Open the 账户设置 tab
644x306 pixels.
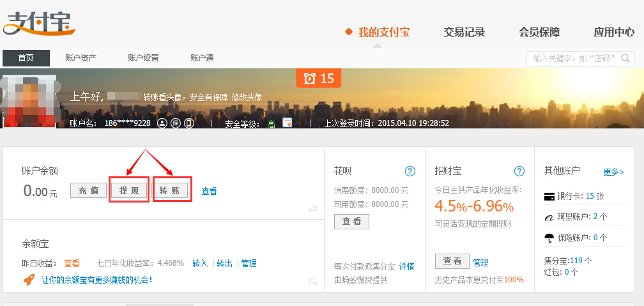[143, 58]
